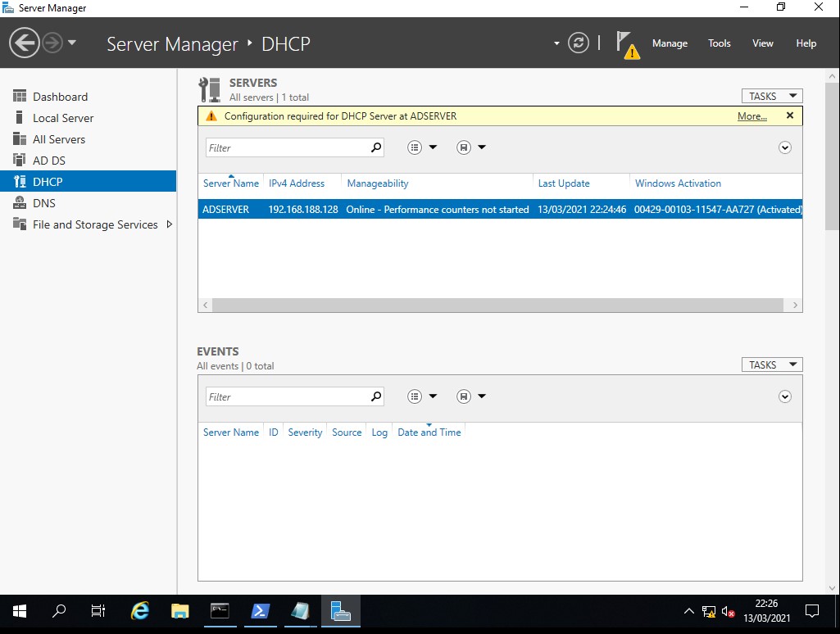This screenshot has width=840, height=634.
Task: Open the Tools menu
Action: pyautogui.click(x=719, y=43)
